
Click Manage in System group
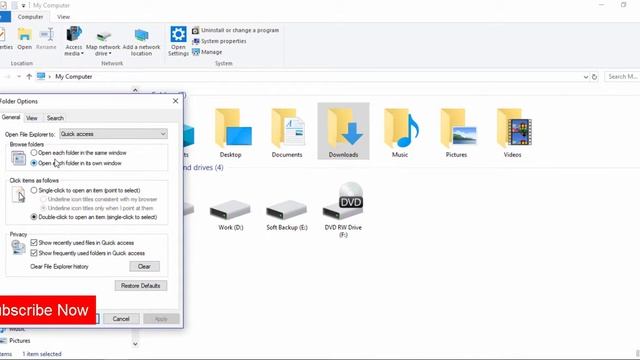207,52
